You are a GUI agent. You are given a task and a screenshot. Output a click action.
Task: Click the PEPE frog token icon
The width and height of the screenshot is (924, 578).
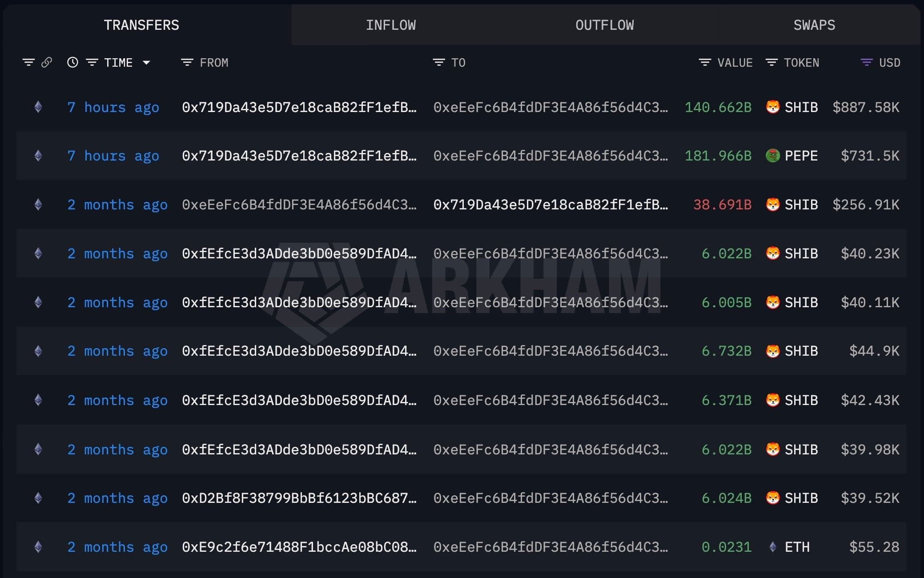[x=773, y=156]
